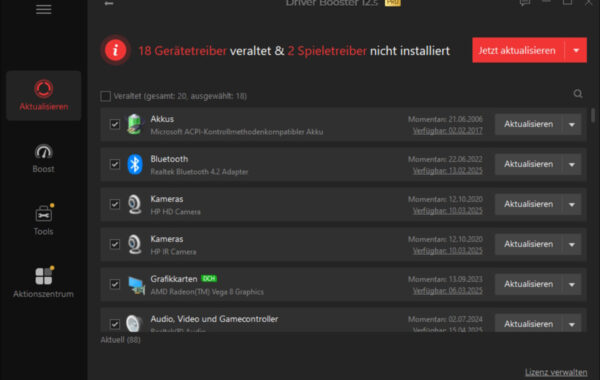Click 'Momentan: 22.06.2022' date text

tap(445, 159)
